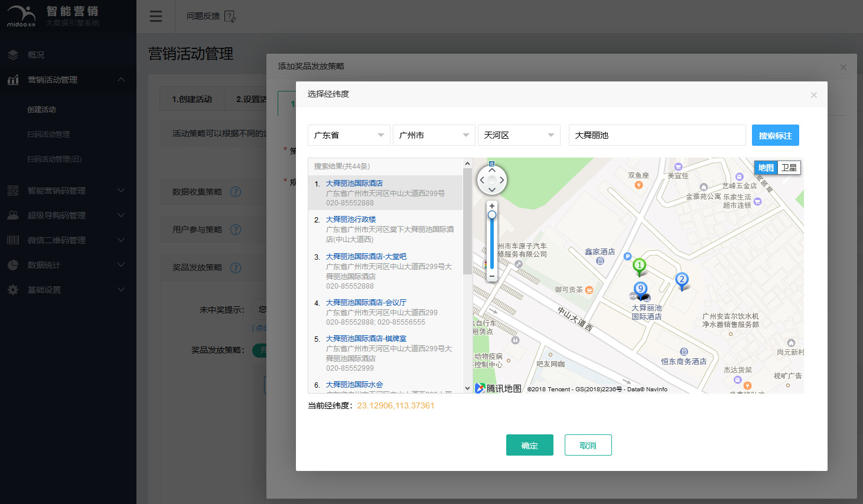Open the 天河区 district dropdown
This screenshot has height=504, width=863.
tap(519, 135)
